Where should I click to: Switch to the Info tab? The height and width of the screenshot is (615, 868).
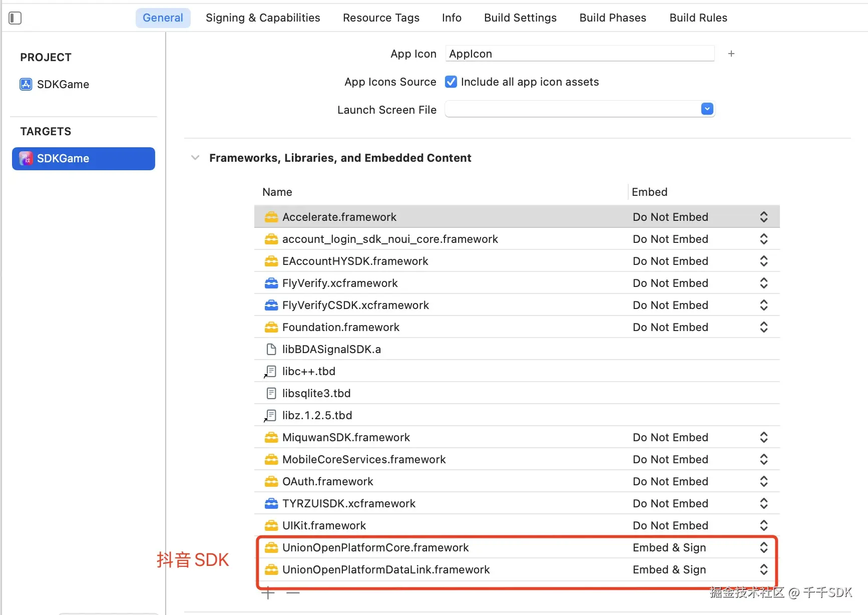[x=452, y=18]
